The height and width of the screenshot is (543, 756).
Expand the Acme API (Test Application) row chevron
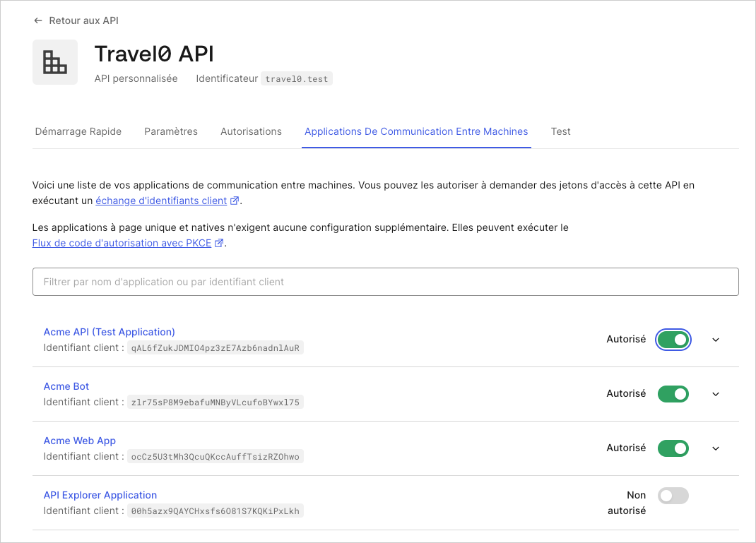pos(716,340)
